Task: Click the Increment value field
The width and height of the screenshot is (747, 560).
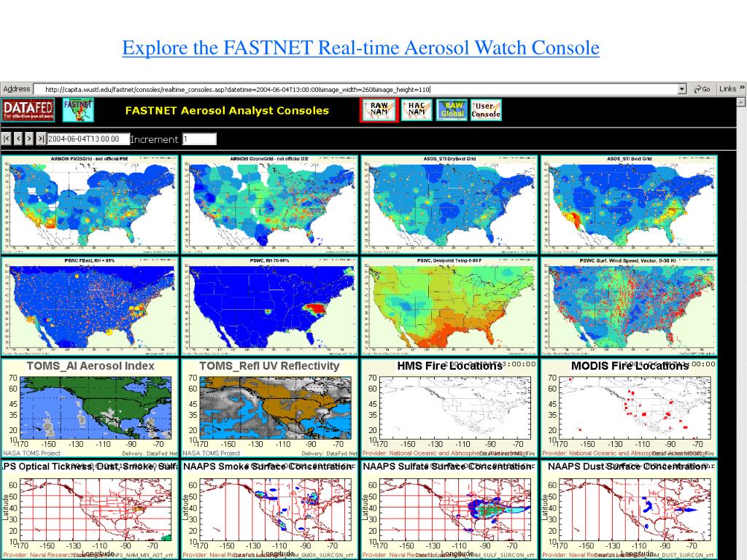Action: pyautogui.click(x=199, y=139)
